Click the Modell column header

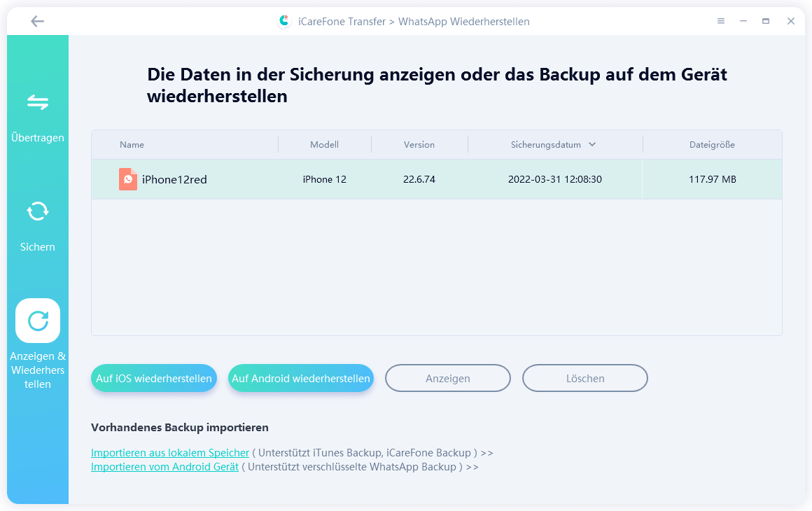click(x=324, y=145)
